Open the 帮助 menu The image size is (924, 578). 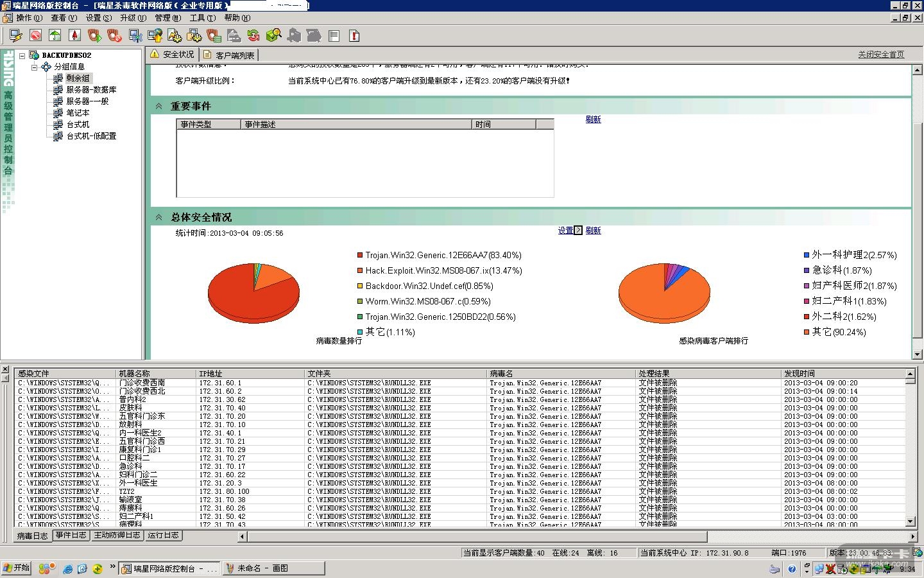(237, 18)
